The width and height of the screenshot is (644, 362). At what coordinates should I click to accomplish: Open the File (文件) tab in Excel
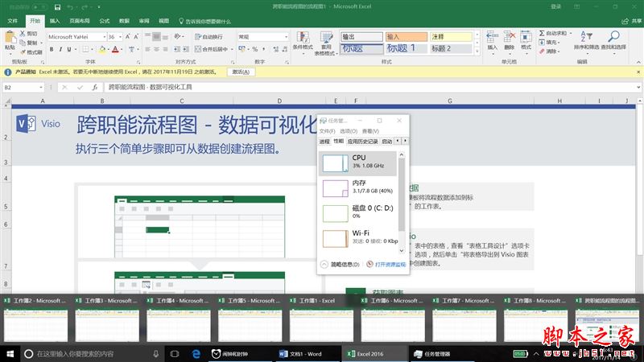[12, 21]
